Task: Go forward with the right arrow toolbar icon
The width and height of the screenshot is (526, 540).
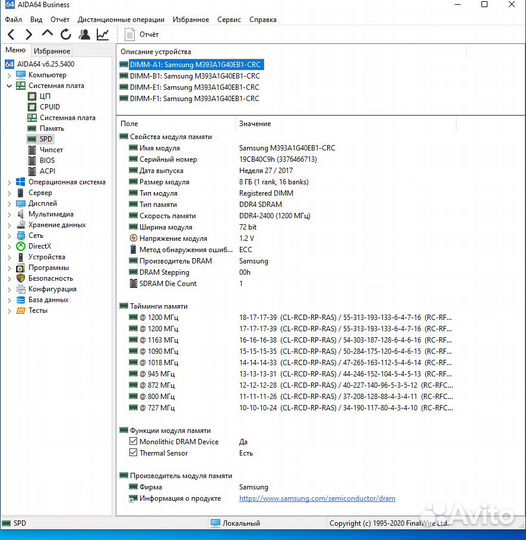Action: click(x=29, y=34)
